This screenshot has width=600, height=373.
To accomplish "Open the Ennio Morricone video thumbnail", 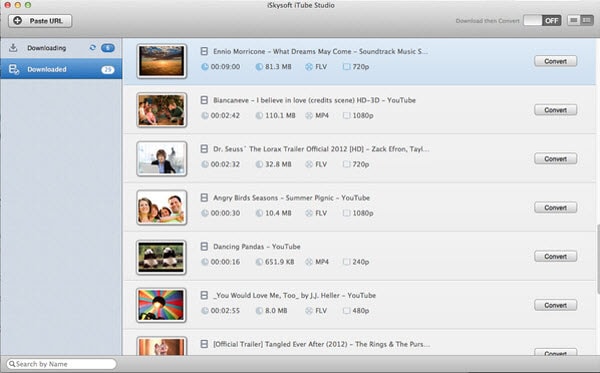I will point(161,61).
